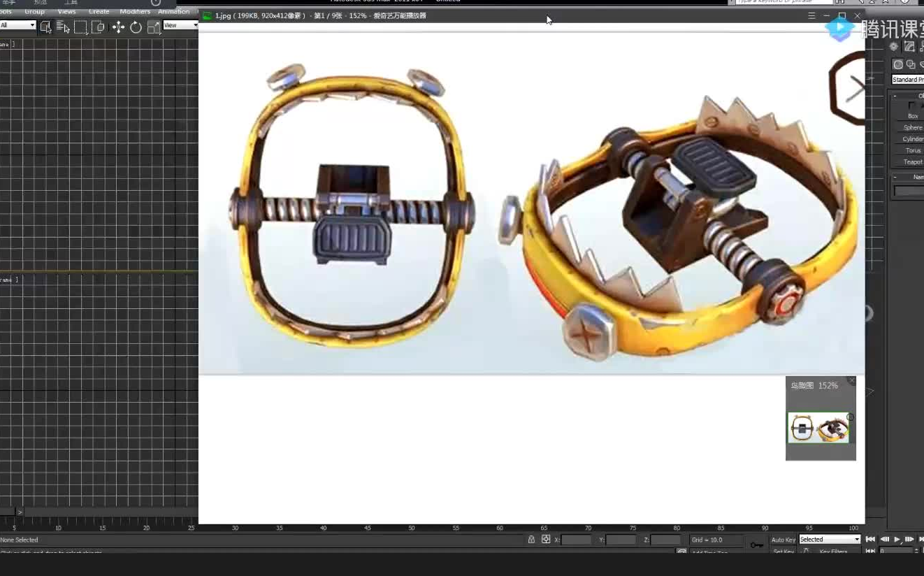Click the bird's-eye view thumbnail
Image resolution: width=924 pixels, height=576 pixels.
click(x=818, y=427)
